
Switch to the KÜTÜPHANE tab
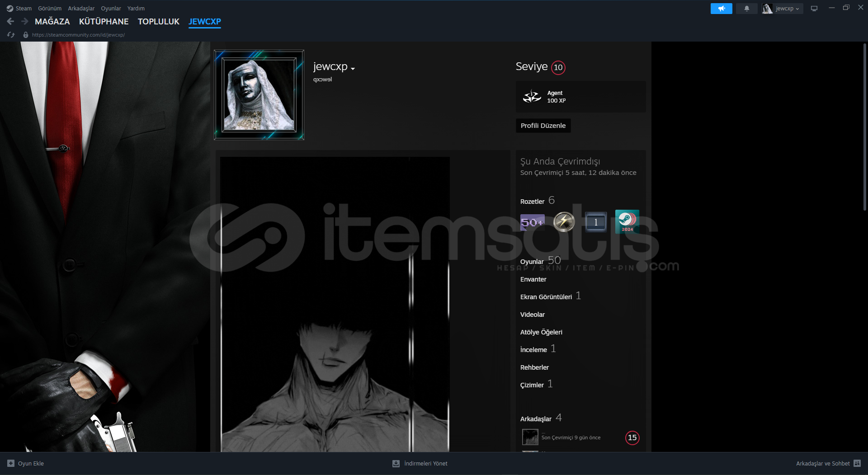click(104, 21)
